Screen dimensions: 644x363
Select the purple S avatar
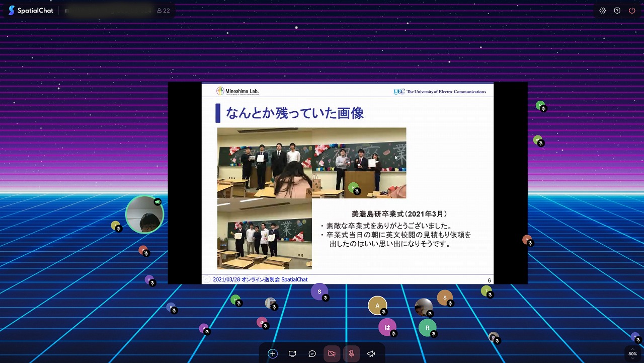coord(319,292)
